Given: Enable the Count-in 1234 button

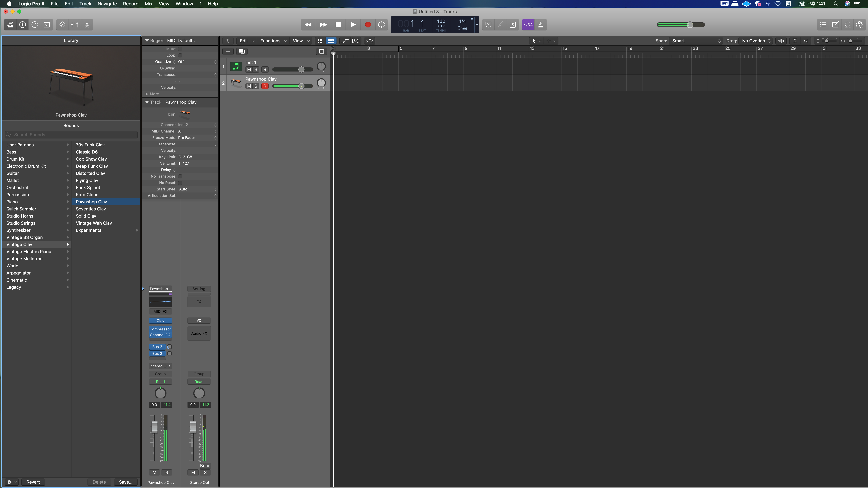Looking at the screenshot, I should [x=528, y=25].
